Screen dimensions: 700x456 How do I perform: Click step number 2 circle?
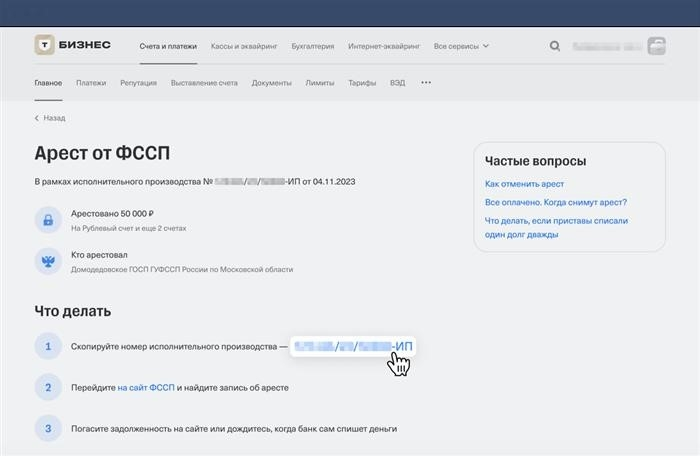click(47, 387)
